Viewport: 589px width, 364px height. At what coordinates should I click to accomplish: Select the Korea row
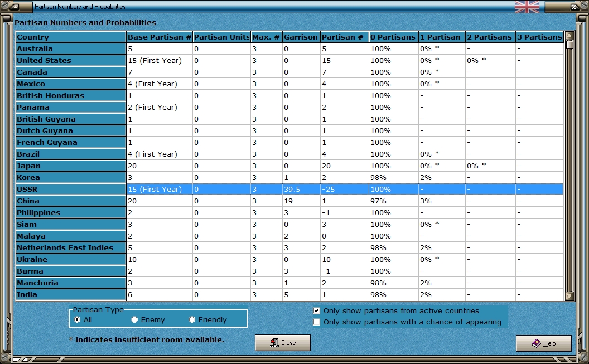[289, 177]
